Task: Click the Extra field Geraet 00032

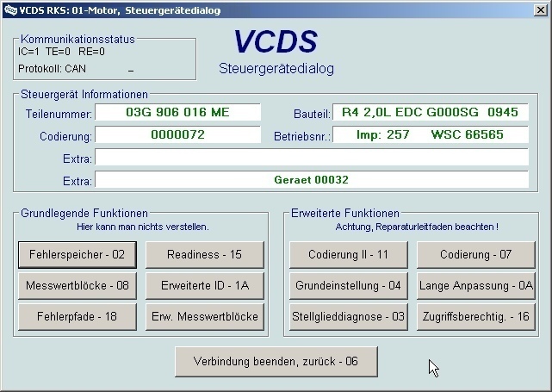Action: pyautogui.click(x=312, y=179)
